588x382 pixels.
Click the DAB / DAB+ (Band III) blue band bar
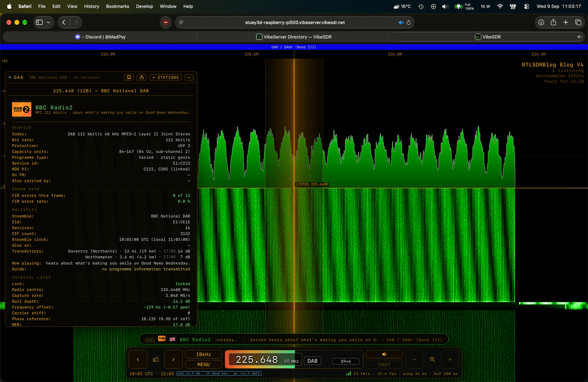pyautogui.click(x=294, y=47)
